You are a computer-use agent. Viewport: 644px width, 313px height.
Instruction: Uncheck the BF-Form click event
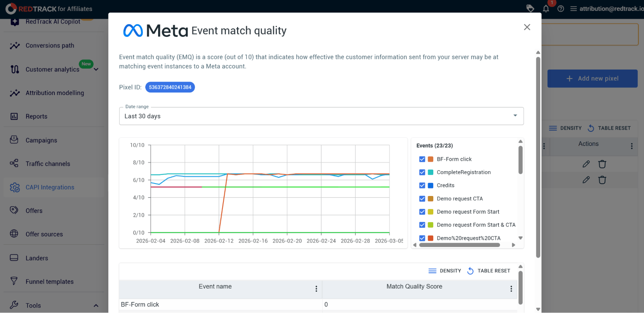422,159
